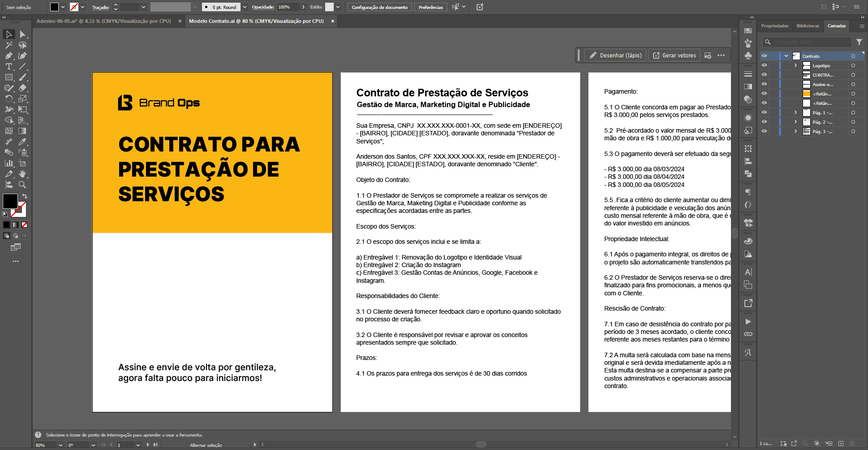
Task: Click the Gerar vetores button
Action: click(x=674, y=56)
